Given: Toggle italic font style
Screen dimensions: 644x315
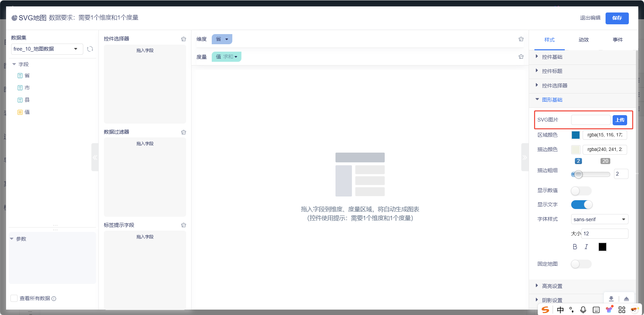Looking at the screenshot, I should [x=586, y=247].
